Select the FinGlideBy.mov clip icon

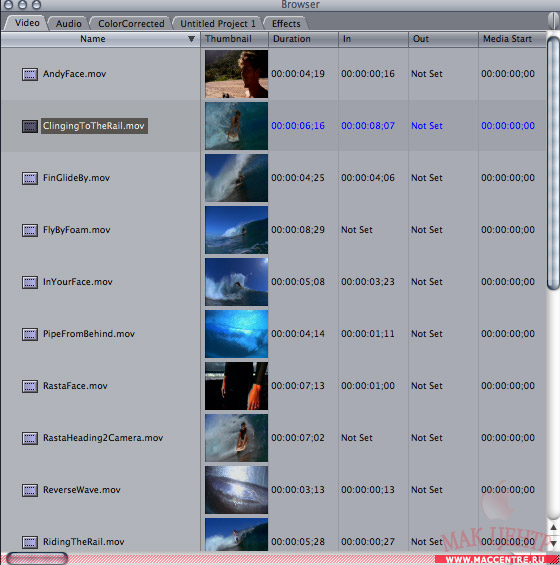30,178
